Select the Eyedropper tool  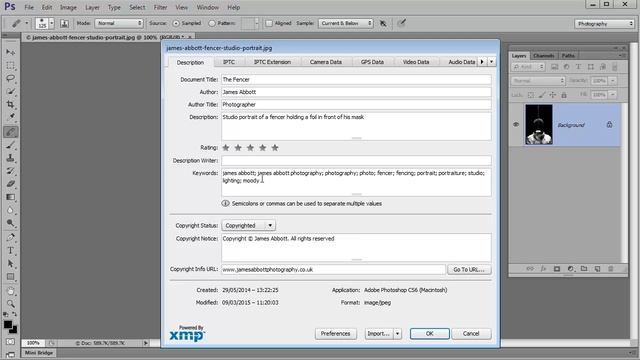(11, 117)
